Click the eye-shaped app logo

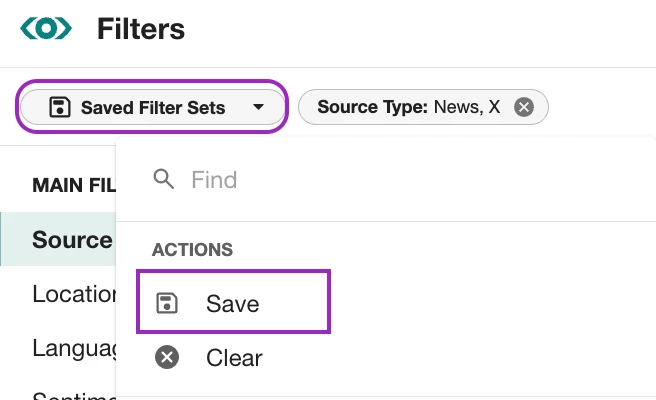46,29
